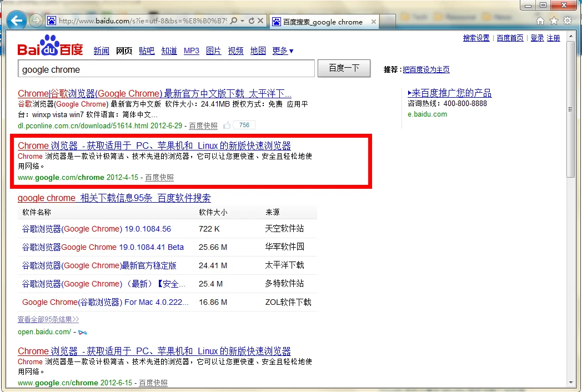Open the browser Home icon
The height and width of the screenshot is (392, 582).
(540, 21)
